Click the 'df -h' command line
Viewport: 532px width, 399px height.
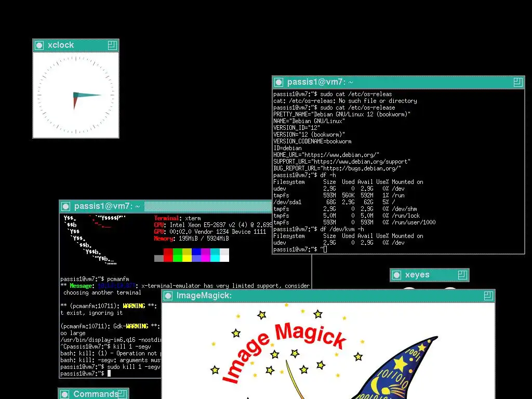click(304, 176)
